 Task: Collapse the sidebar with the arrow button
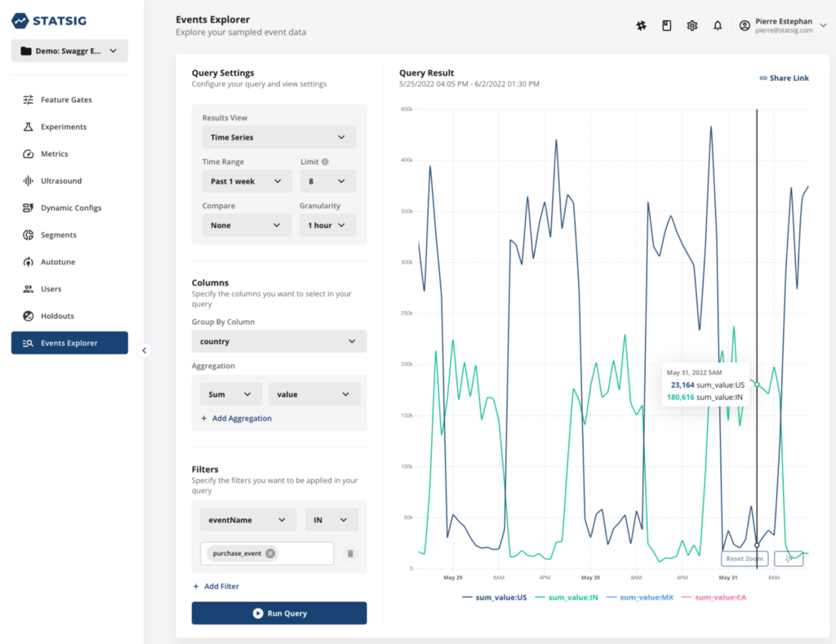[x=144, y=350]
